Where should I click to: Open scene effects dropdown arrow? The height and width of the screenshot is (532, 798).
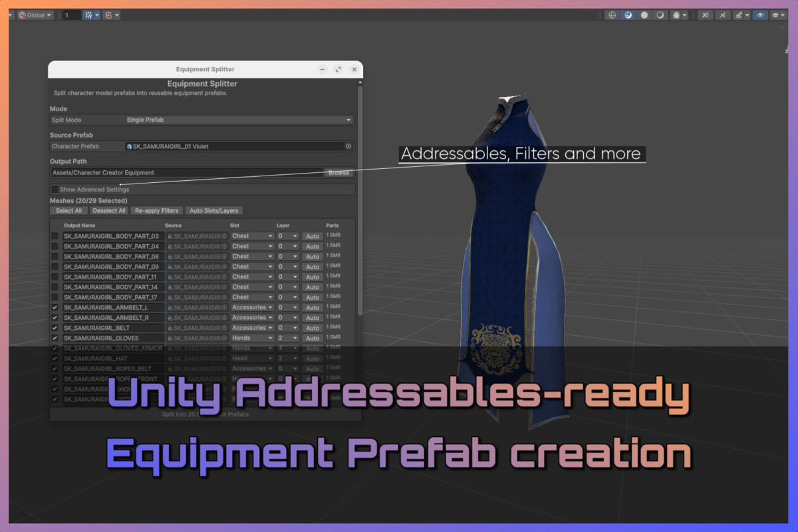point(747,15)
